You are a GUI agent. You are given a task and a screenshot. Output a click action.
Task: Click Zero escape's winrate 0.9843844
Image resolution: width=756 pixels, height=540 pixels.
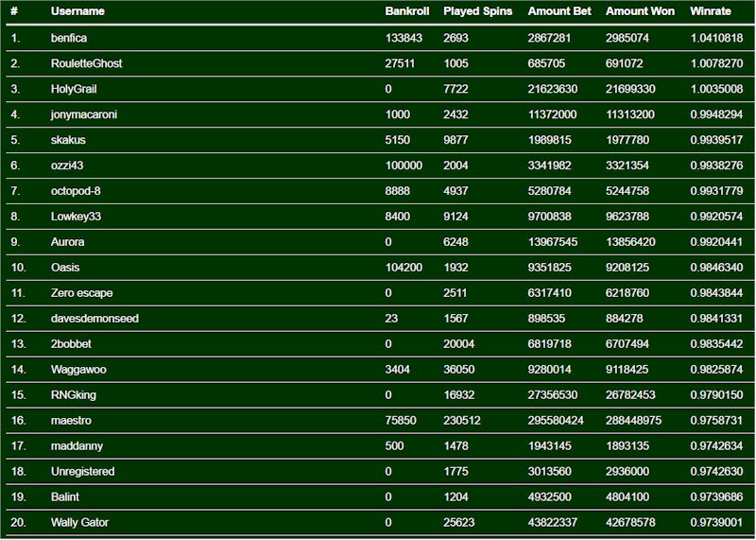tap(716, 293)
